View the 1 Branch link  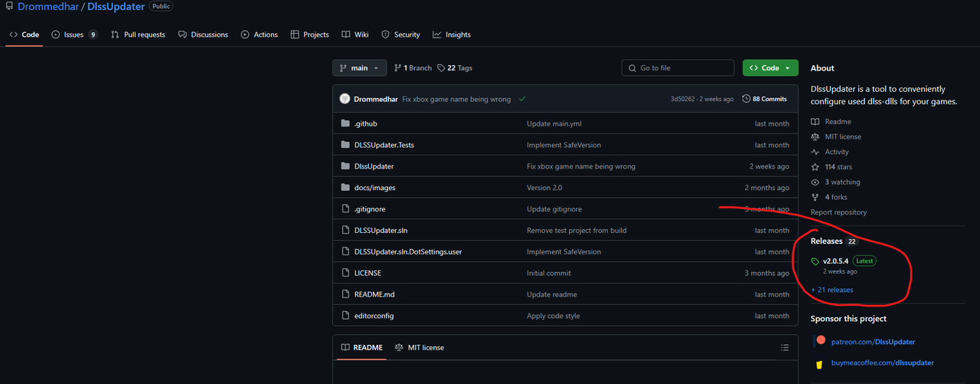coord(413,68)
